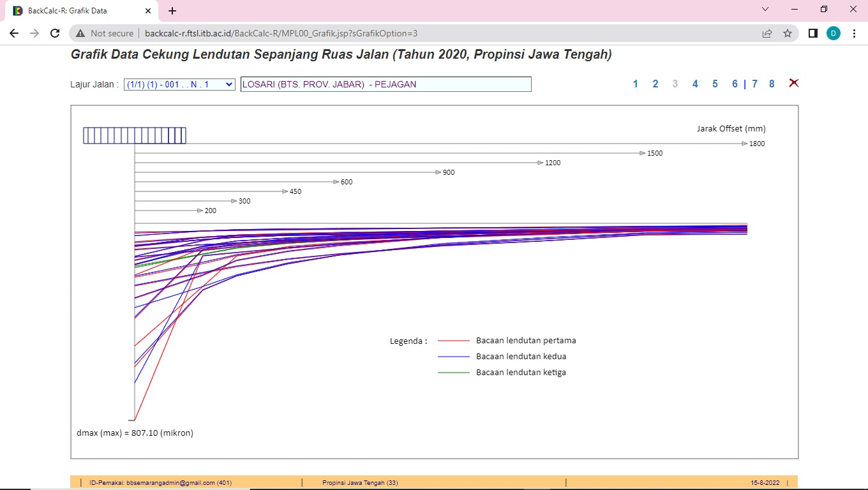Screen dimensions: 868x490
Task: Expand the tab search chevron
Action: pos(766,10)
